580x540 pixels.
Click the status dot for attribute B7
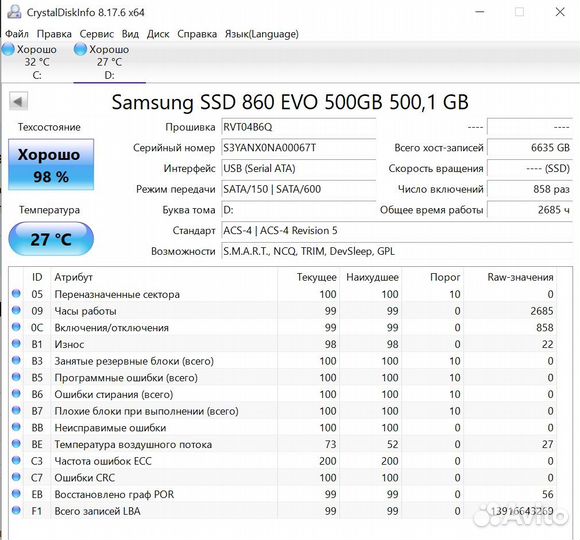[x=16, y=410]
